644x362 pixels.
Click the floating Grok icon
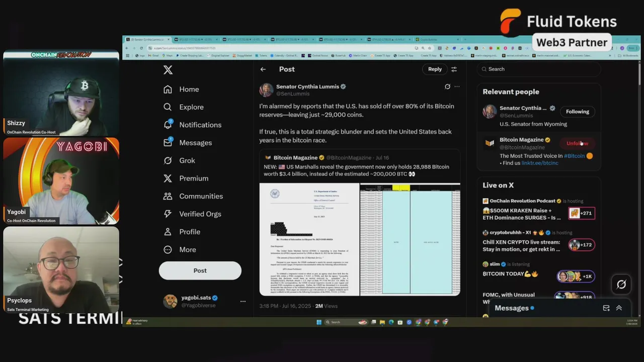coord(621,285)
